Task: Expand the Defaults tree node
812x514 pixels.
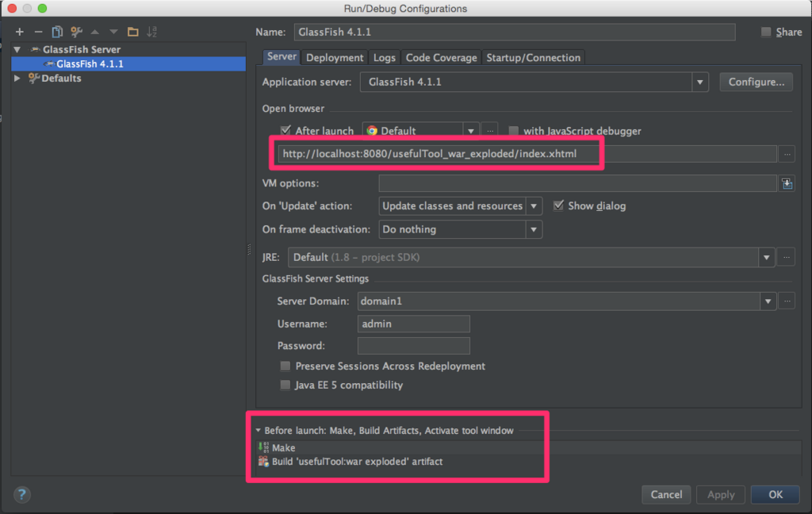Action: tap(17, 79)
